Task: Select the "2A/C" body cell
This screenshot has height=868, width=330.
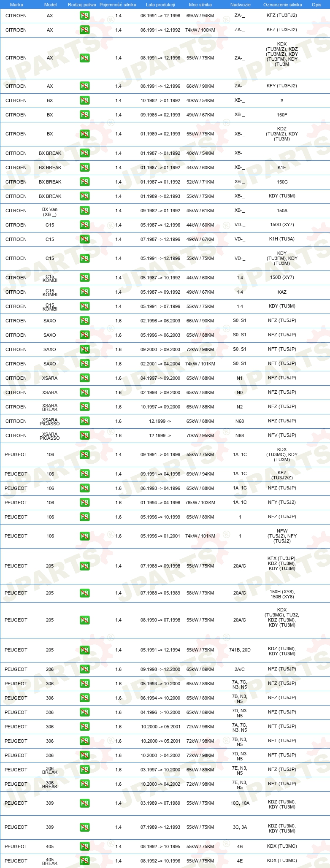Action: [240, 669]
